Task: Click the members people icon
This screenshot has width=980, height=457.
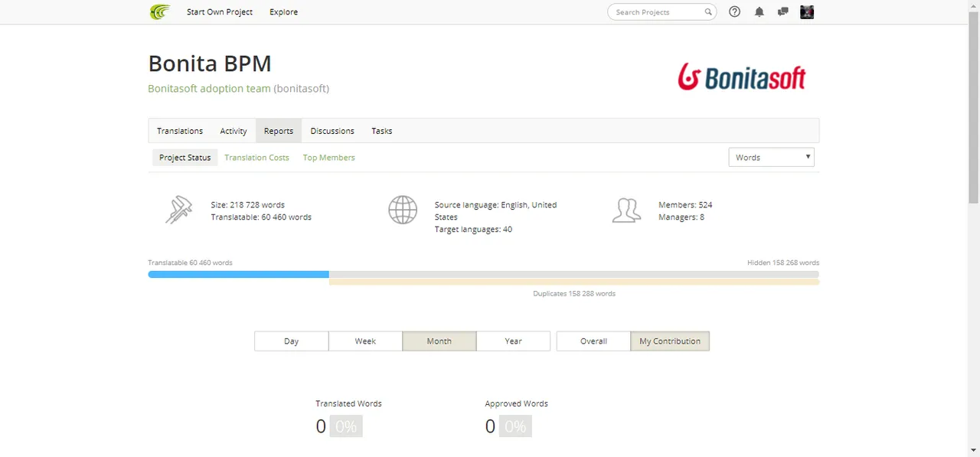Action: 626,210
